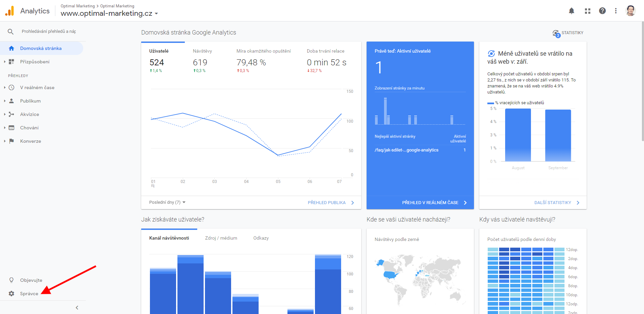This screenshot has height=314, width=644.
Task: Expand the Konverze reports
Action: click(x=5, y=141)
